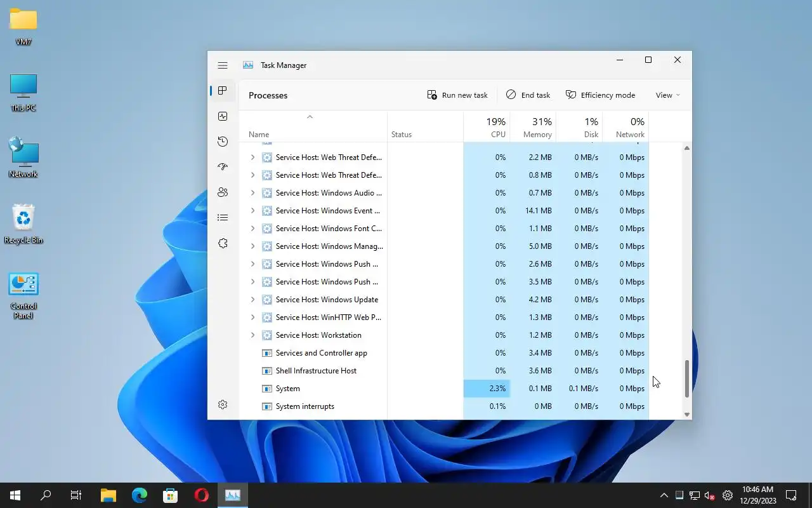Expand Service Host: Windows Audio row

click(252, 193)
